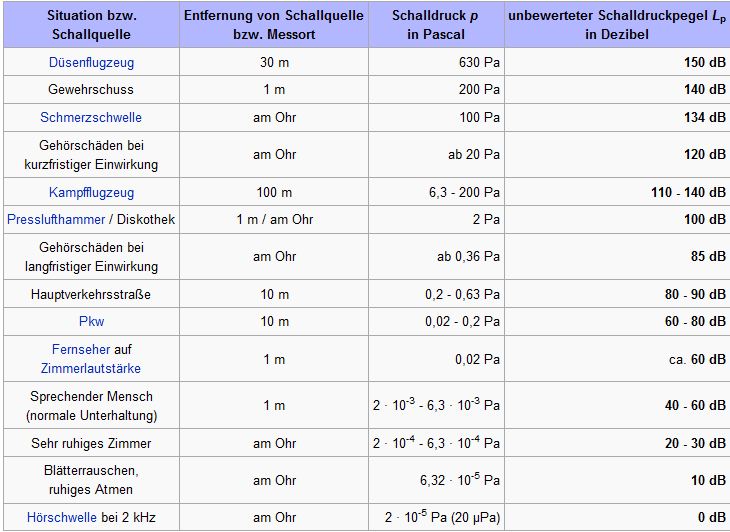The width and height of the screenshot is (730, 532).
Task: Click the '140 dB' Gewehrschuss level
Action: click(x=705, y=89)
